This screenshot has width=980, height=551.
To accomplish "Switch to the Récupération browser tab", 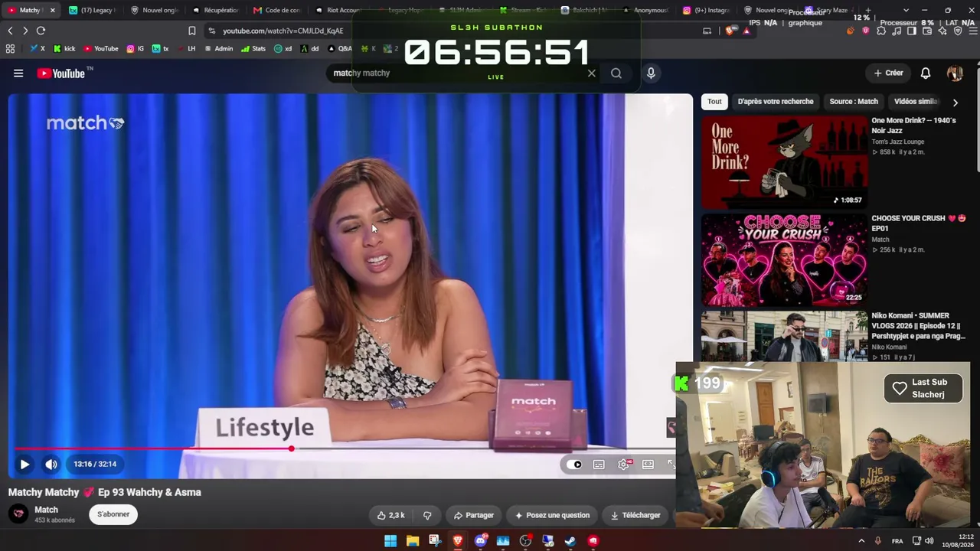I will pos(216,10).
